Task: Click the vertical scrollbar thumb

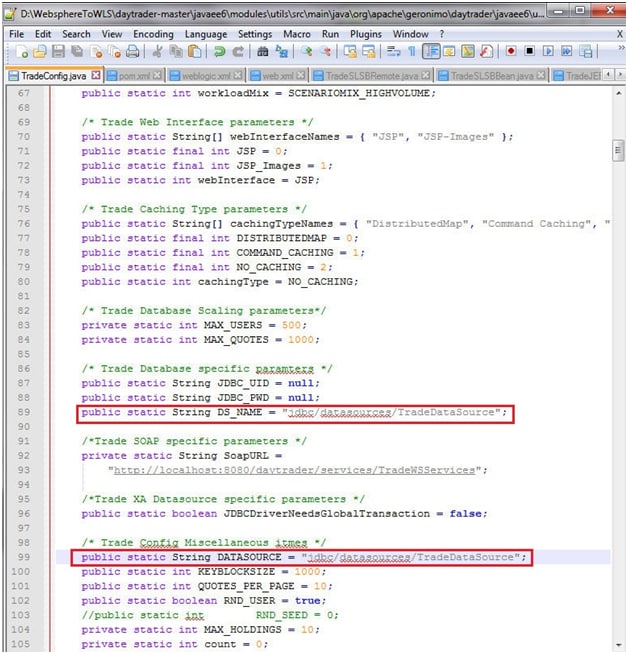Action: click(x=618, y=151)
